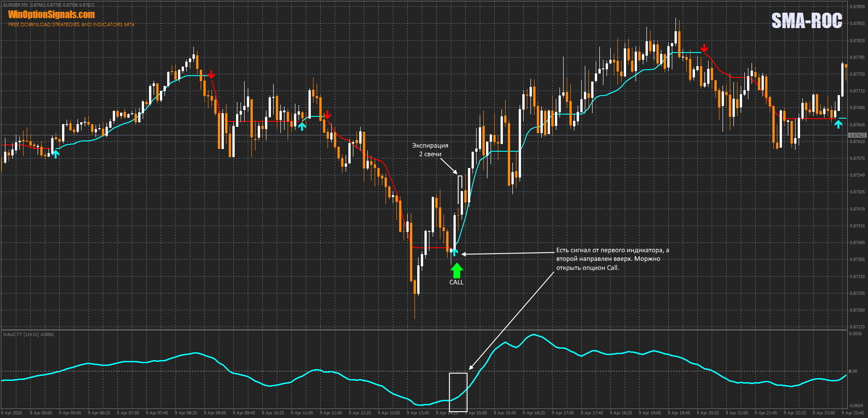Click the 0.00 level on indicator scale
The height and width of the screenshot is (418, 868).
coord(853,371)
